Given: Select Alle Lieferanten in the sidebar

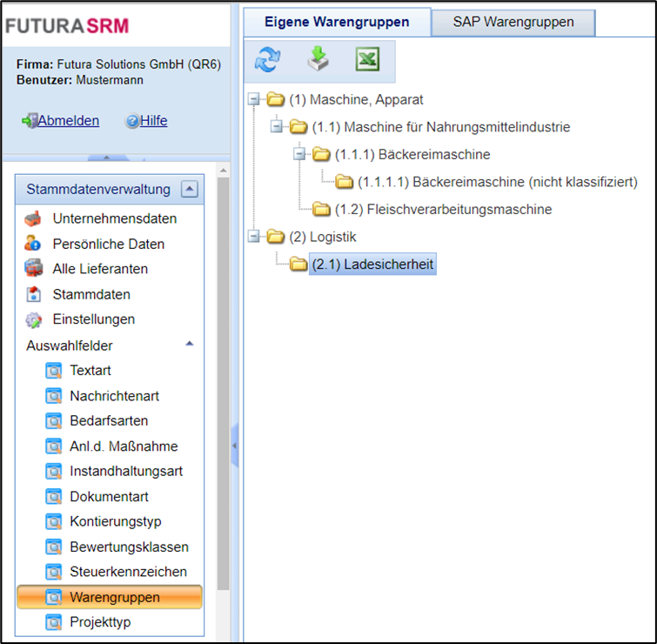Looking at the screenshot, I should [100, 269].
